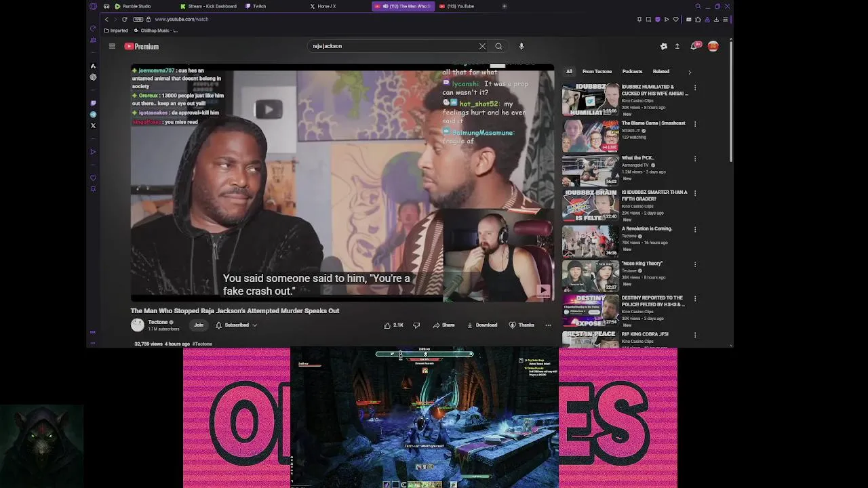Show more filter chips with right arrow
This screenshot has height=488, width=868.
[x=690, y=72]
